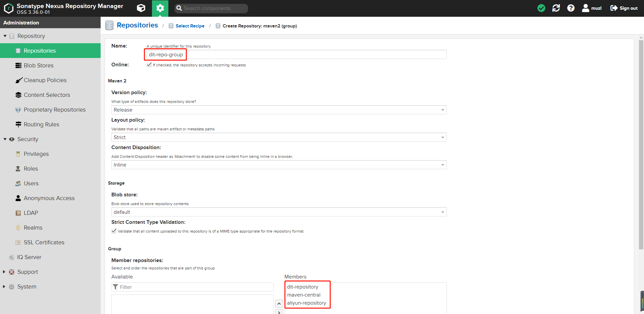Open the Browse cube icon
Viewport: 644px width, 314px height.
[141, 8]
